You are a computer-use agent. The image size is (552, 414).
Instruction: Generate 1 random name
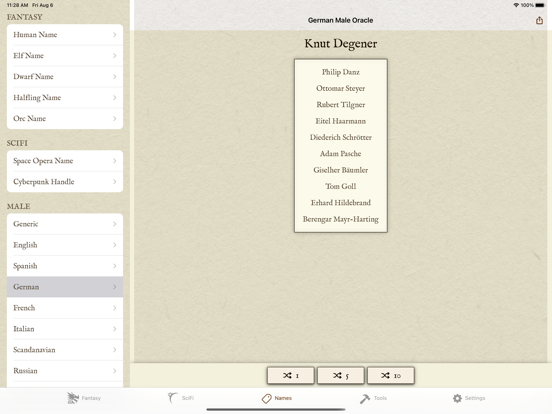pos(291,376)
